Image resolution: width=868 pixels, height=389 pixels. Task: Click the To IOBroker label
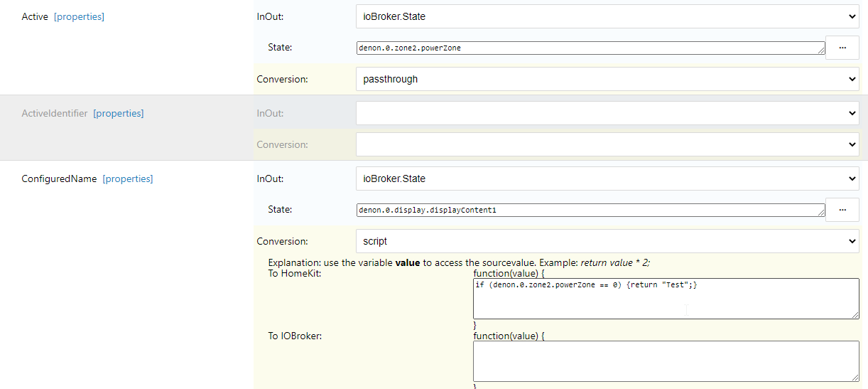295,336
